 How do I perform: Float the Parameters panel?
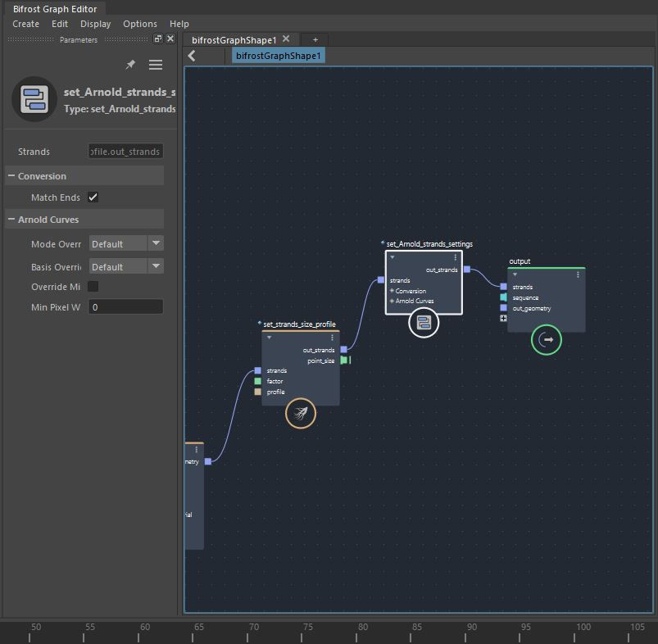[x=158, y=39]
